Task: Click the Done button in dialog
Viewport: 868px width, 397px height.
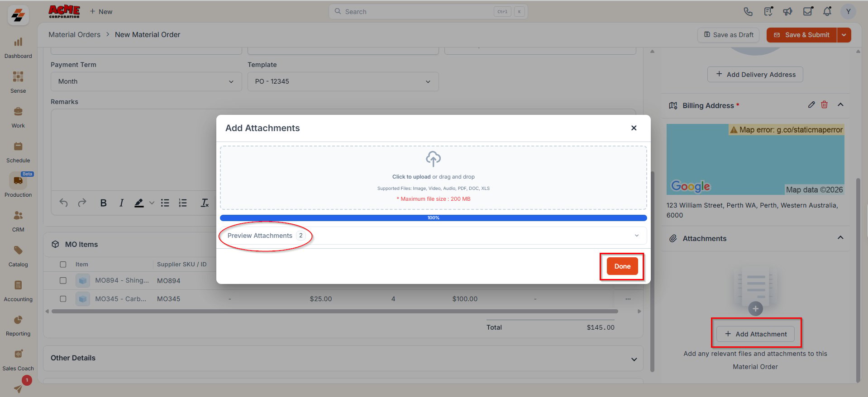Action: tap(622, 266)
